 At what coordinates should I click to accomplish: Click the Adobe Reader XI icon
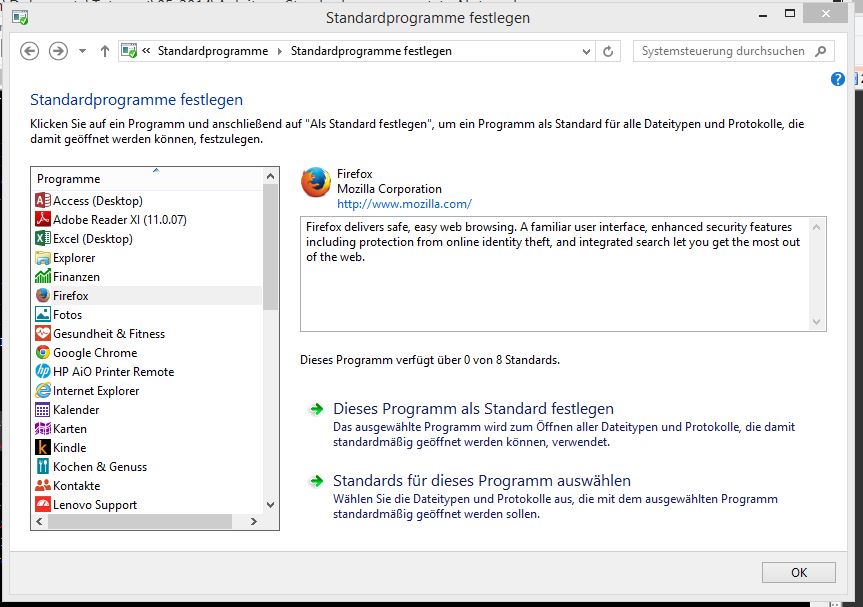(x=43, y=220)
